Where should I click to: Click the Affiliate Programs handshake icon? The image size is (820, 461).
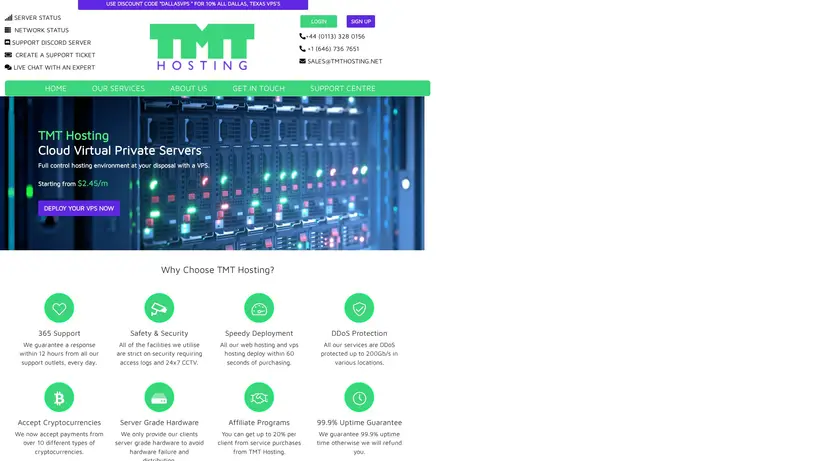coord(259,397)
